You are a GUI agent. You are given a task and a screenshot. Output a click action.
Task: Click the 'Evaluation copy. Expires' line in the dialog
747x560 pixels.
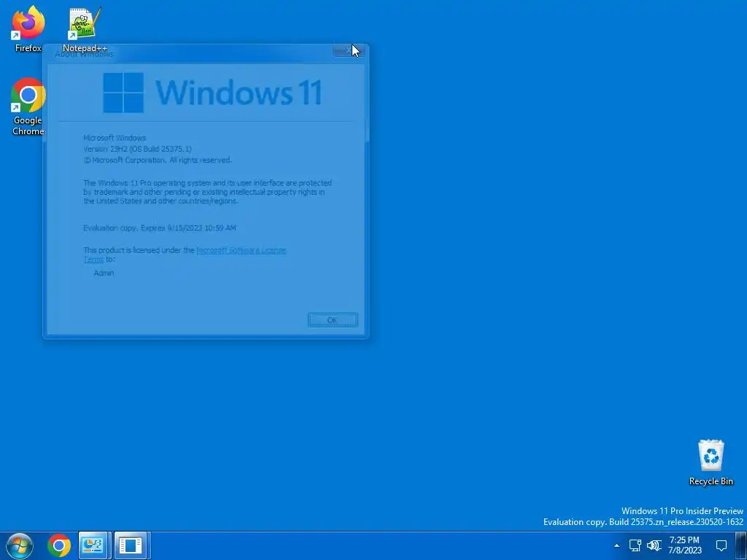160,228
